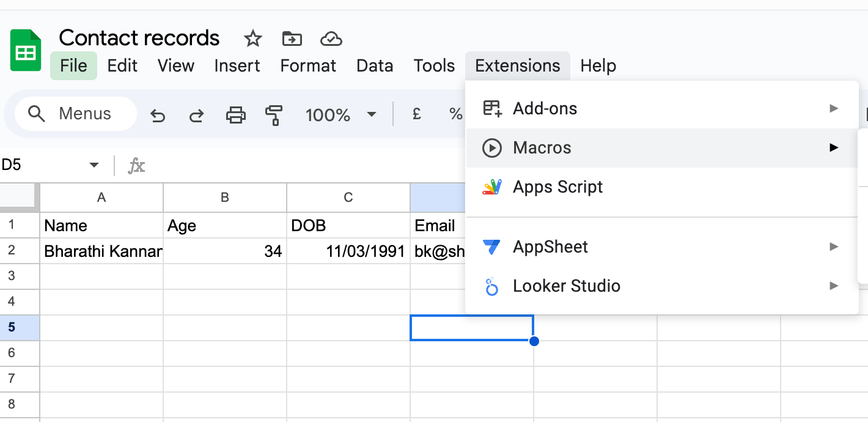Launch Apps Script from the menu
This screenshot has height=422, width=868.
[557, 187]
